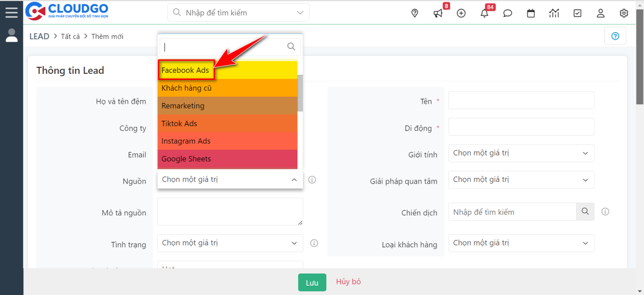Select Facebook Ads from source list
Screen dimensions: 644x295
coord(186,70)
